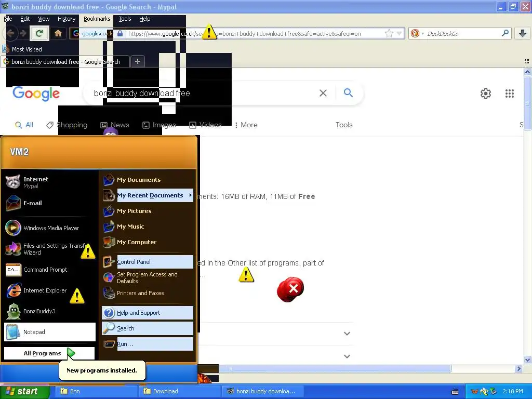
Task: Launch Mypal Internet from Start menu
Action: [x=50, y=182]
